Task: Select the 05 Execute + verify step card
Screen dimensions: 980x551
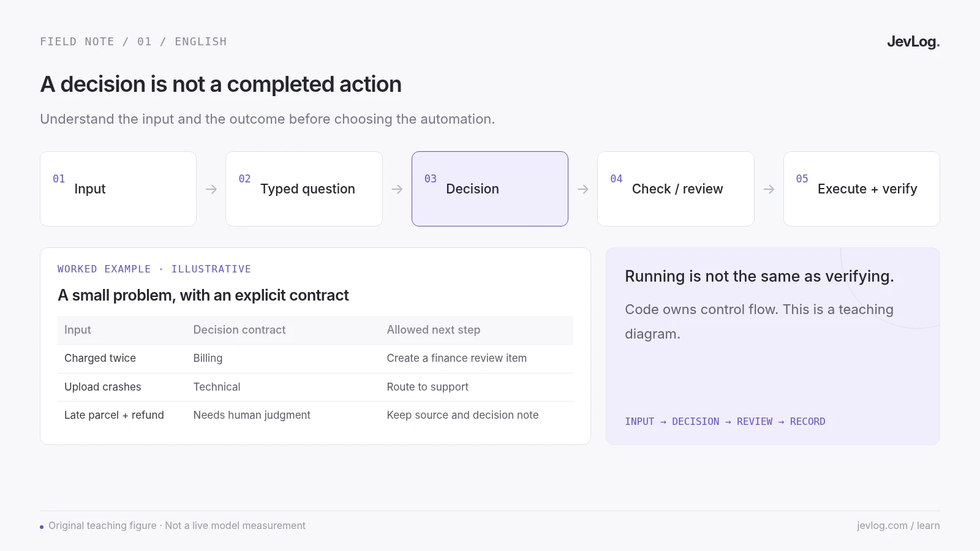Action: (862, 189)
